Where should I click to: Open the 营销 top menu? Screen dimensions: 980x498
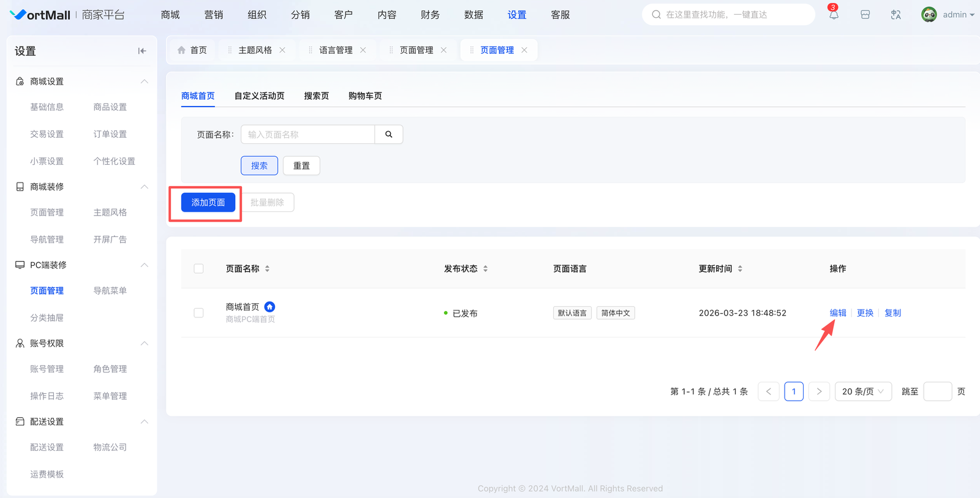(214, 15)
